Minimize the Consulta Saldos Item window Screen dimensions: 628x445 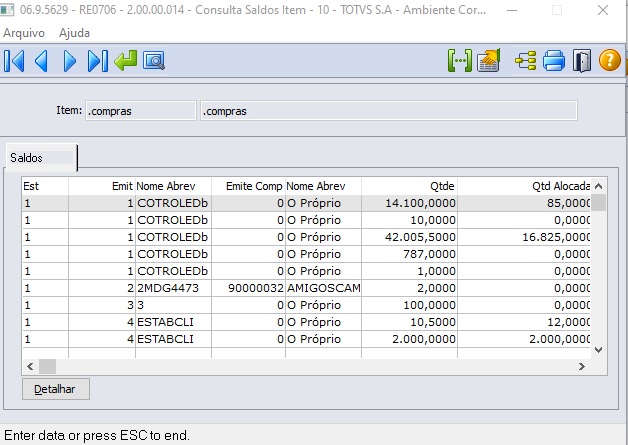pyautogui.click(x=512, y=10)
